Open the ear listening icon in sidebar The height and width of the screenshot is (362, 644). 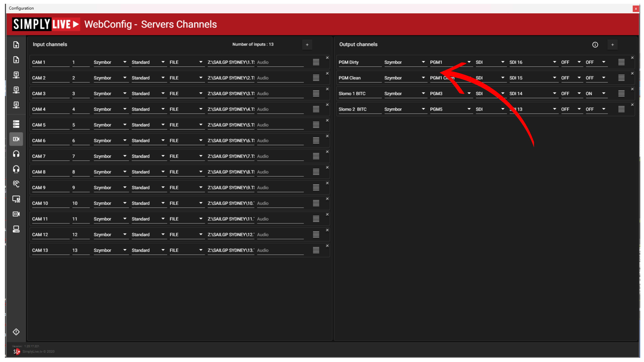tap(16, 184)
